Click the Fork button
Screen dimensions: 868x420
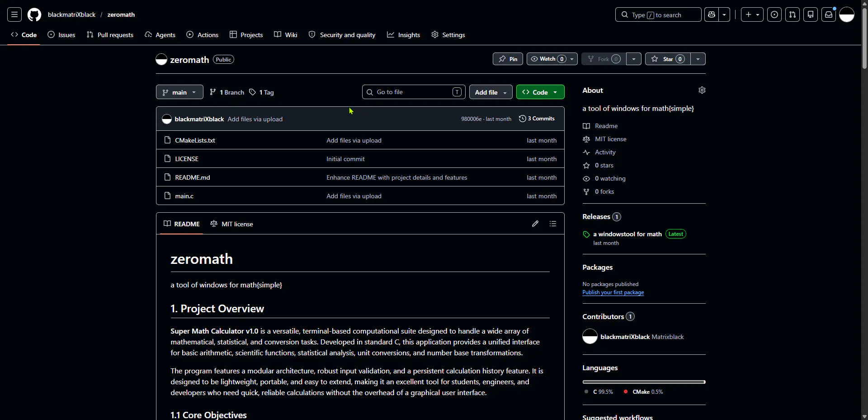(x=604, y=59)
